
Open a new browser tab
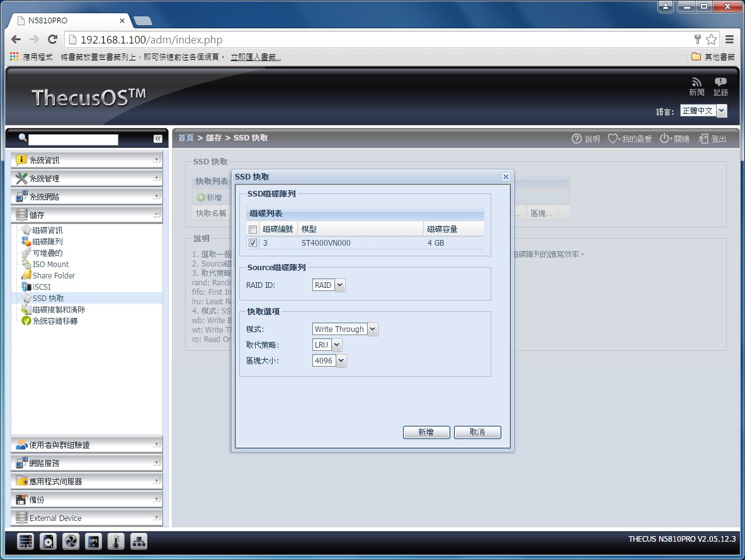tap(142, 20)
